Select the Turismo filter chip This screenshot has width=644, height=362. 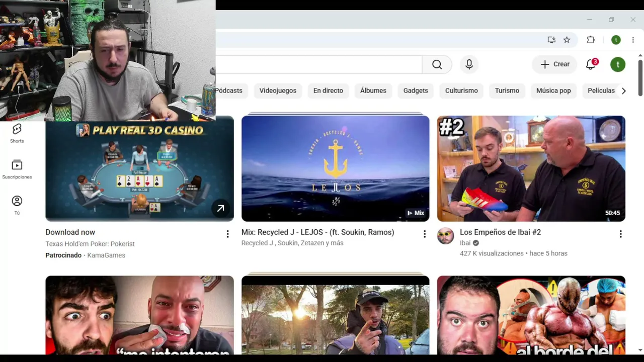(507, 90)
